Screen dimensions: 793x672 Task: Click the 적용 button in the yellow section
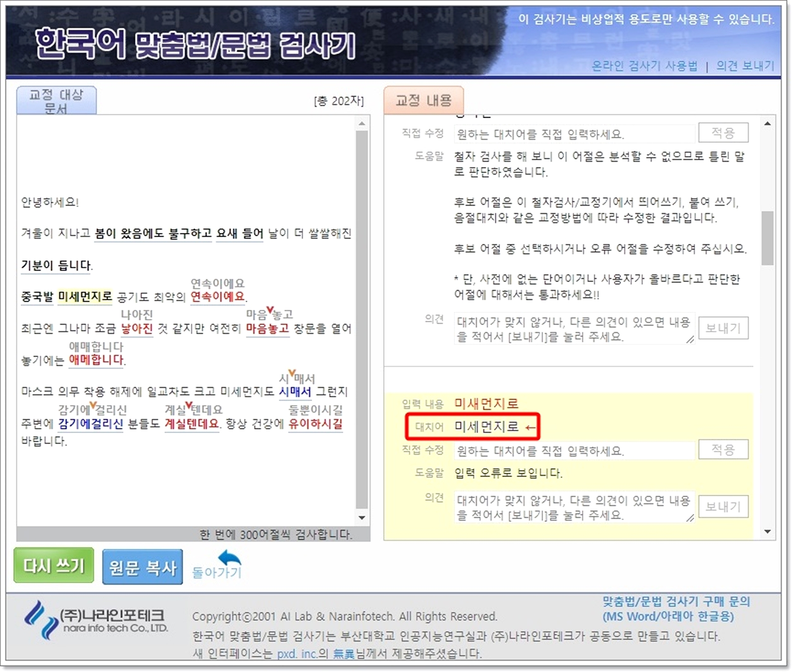tap(723, 449)
